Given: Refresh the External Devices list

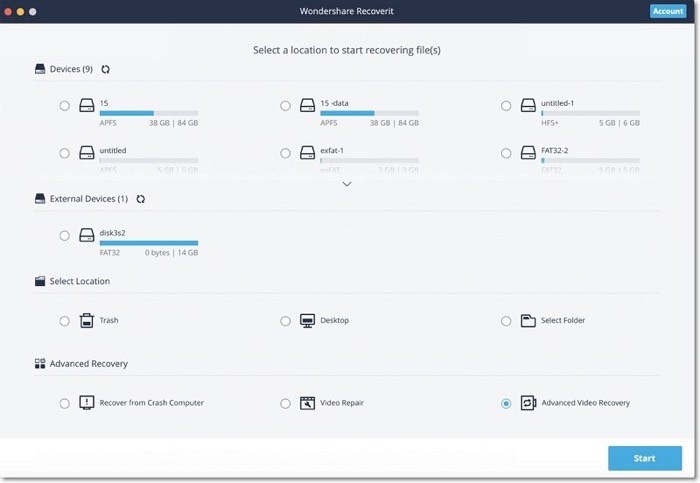Looking at the screenshot, I should [x=141, y=199].
